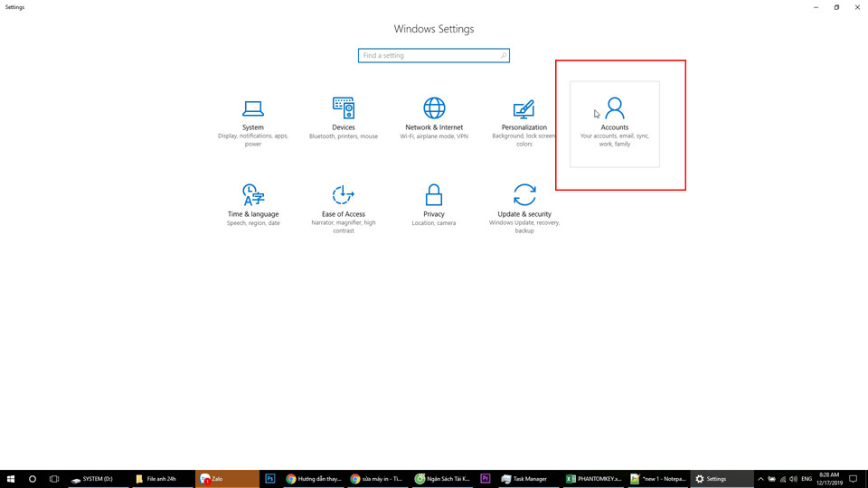Switch to Task Manager in taskbar
Image resolution: width=868 pixels, height=488 pixels.
528,479
